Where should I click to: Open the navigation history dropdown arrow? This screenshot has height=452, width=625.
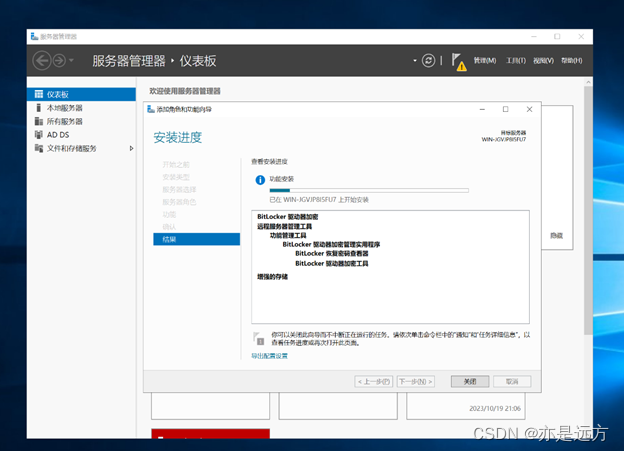point(71,61)
